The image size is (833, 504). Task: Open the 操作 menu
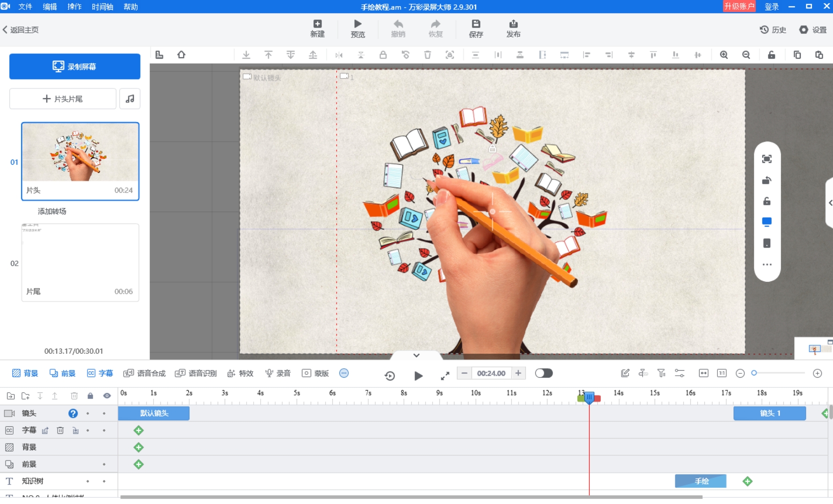tap(74, 7)
